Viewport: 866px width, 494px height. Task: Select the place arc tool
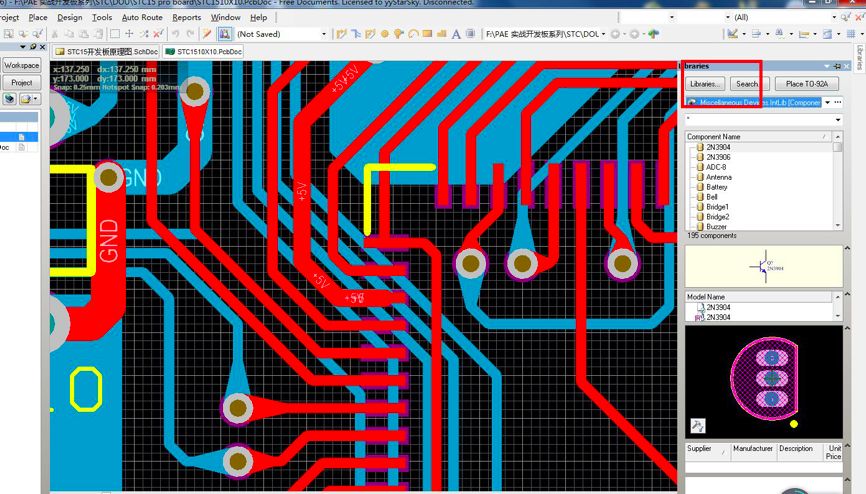[413, 34]
